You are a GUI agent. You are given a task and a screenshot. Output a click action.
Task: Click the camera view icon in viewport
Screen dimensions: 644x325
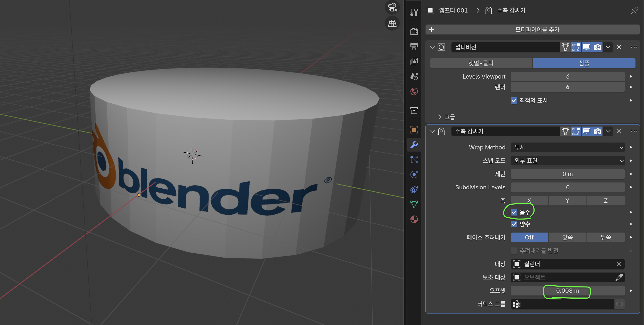tap(392, 7)
